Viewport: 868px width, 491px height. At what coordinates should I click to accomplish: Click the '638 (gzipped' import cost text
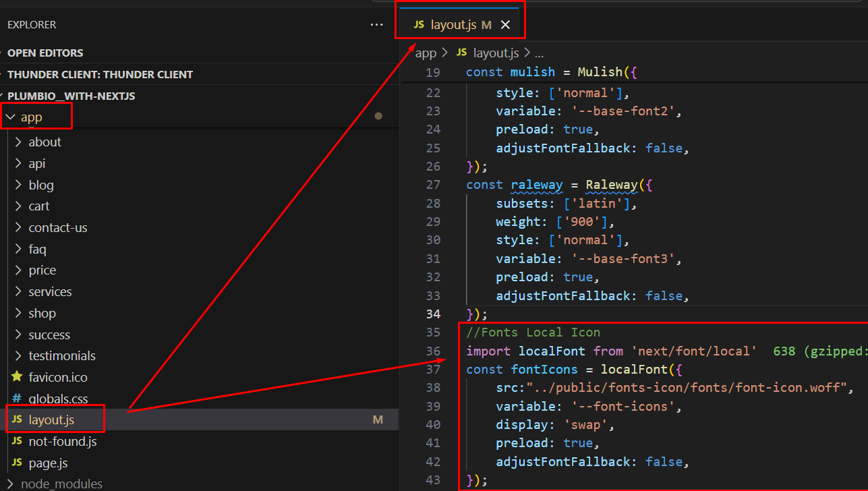820,351
